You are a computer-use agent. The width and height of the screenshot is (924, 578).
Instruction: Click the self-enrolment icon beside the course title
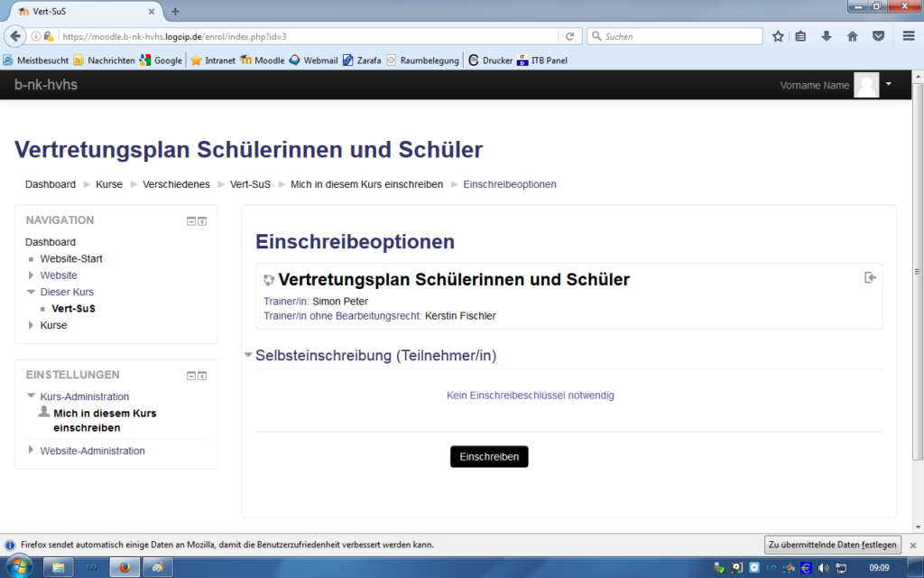pyautogui.click(x=870, y=277)
